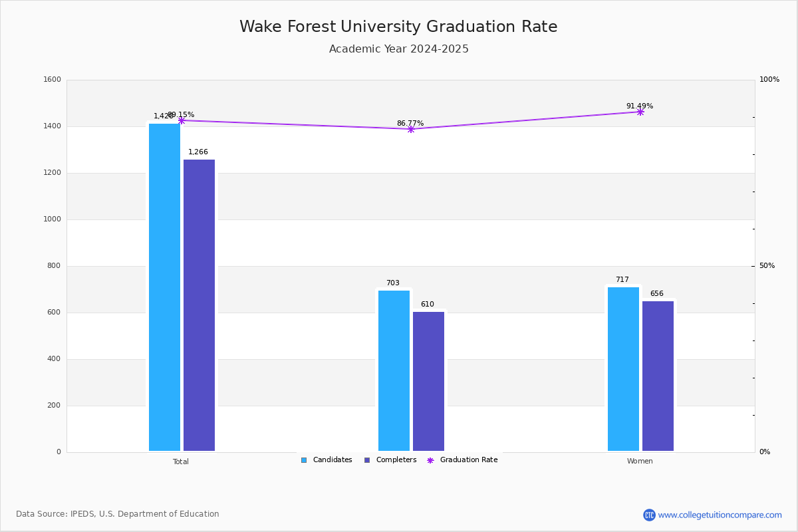Click the Candidates legend square icon
The image size is (798, 532).
(304, 460)
